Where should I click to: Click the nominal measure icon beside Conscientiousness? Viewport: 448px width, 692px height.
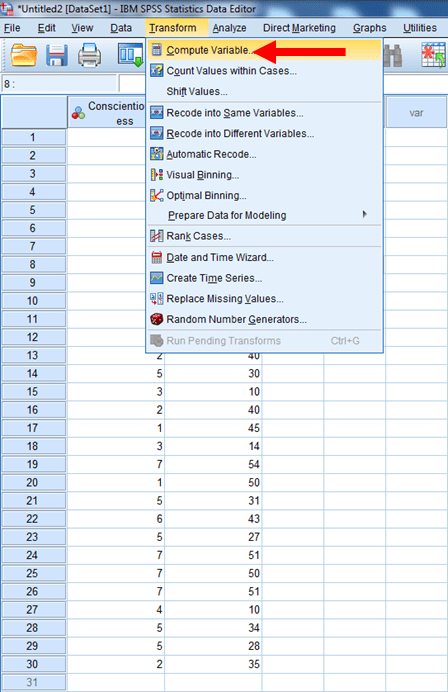[78, 113]
